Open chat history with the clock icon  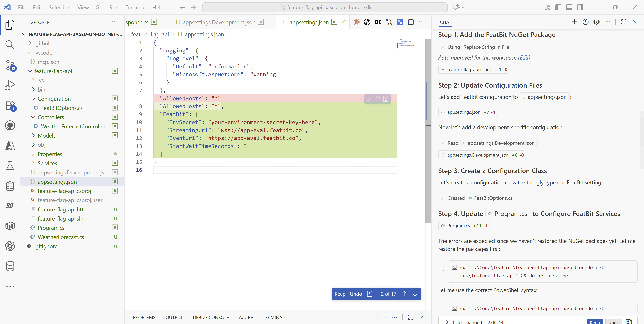pos(585,22)
